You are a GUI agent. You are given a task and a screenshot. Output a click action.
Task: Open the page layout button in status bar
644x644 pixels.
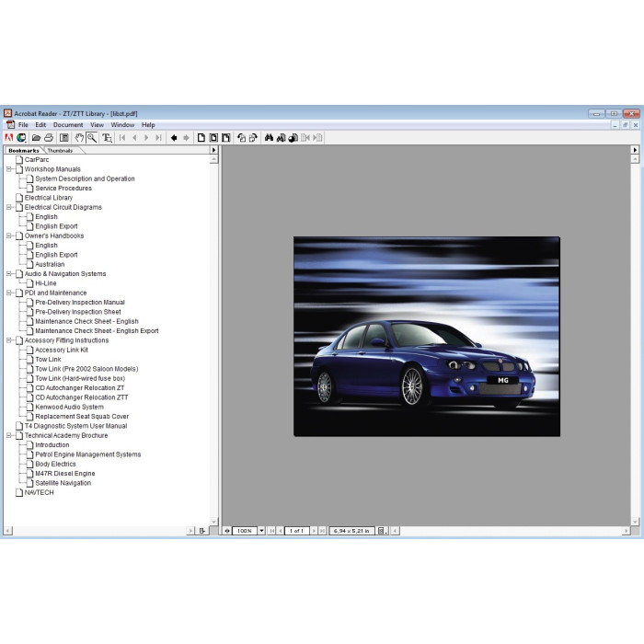382,531
